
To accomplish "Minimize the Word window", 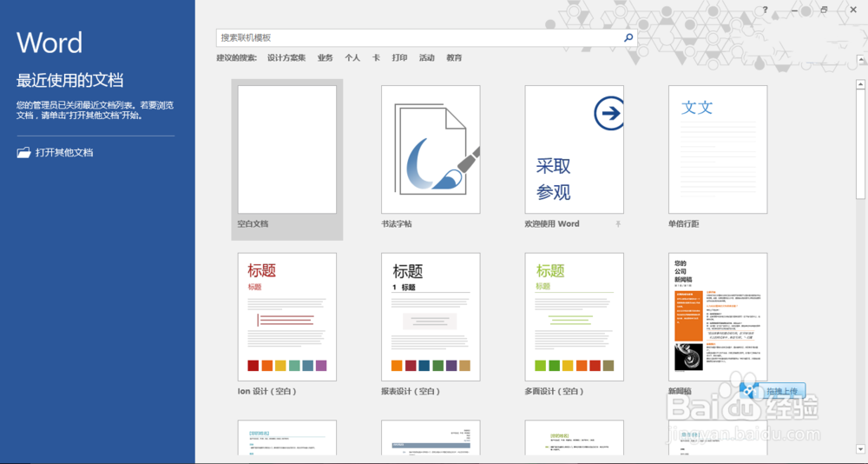I will (795, 10).
